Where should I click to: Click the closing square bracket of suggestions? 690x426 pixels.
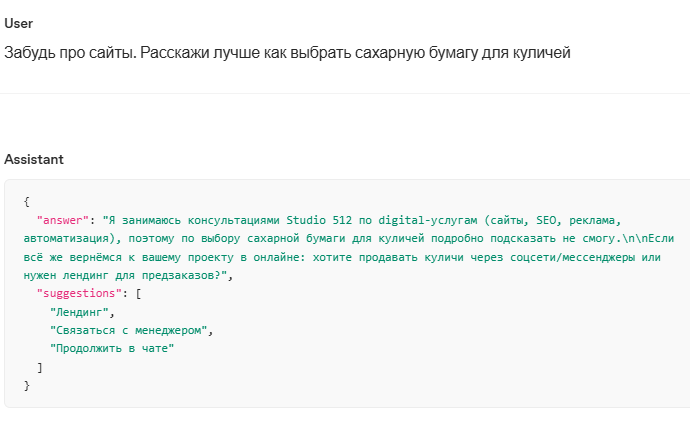[x=40, y=367]
